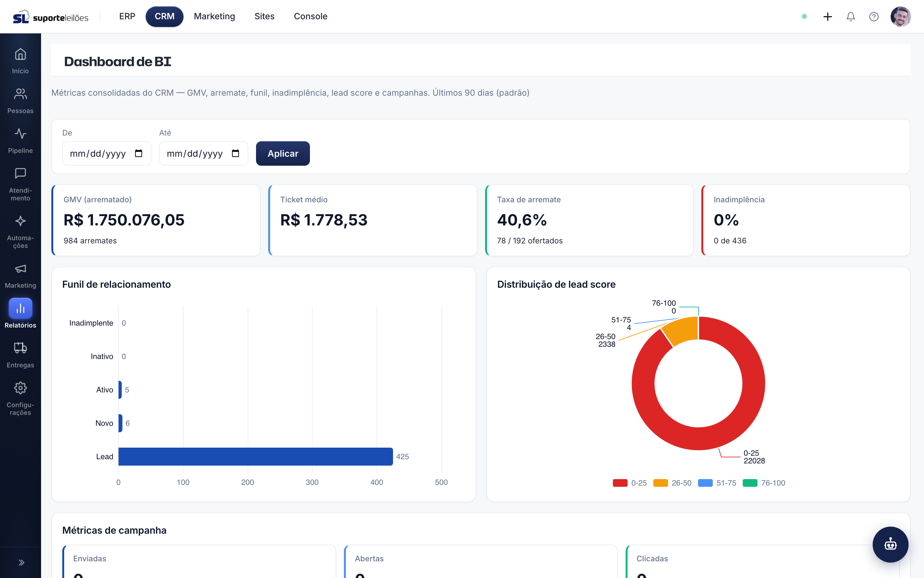Open the help question-mark icon
924x578 pixels.
[874, 16]
